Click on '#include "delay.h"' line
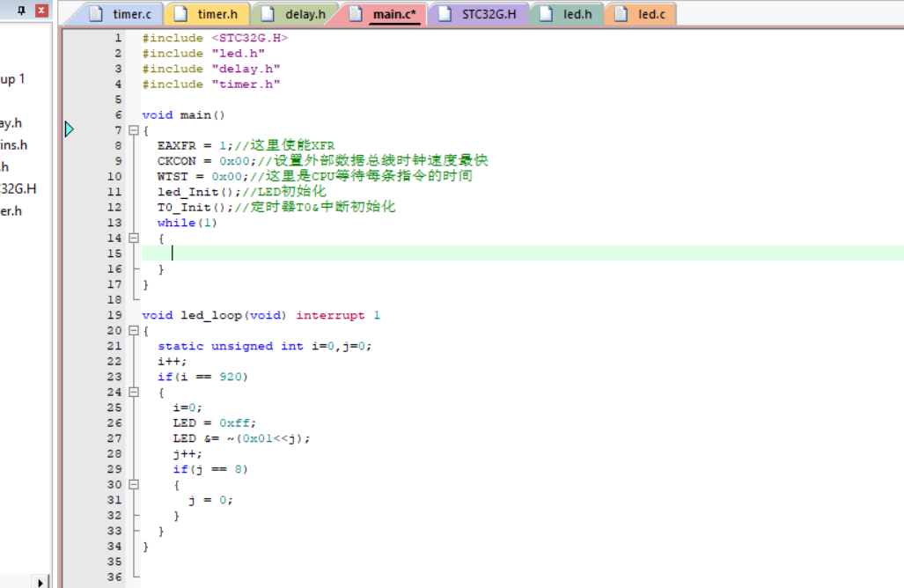The image size is (904, 588). (x=211, y=69)
